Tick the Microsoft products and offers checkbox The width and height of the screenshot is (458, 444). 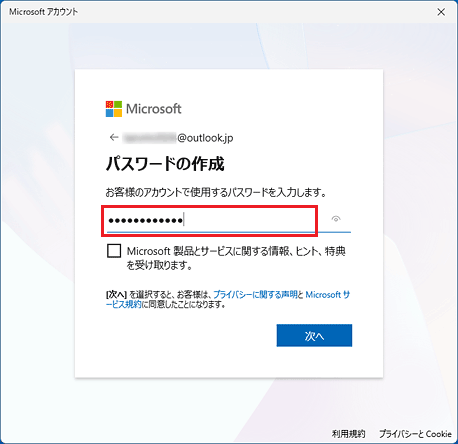click(x=114, y=251)
